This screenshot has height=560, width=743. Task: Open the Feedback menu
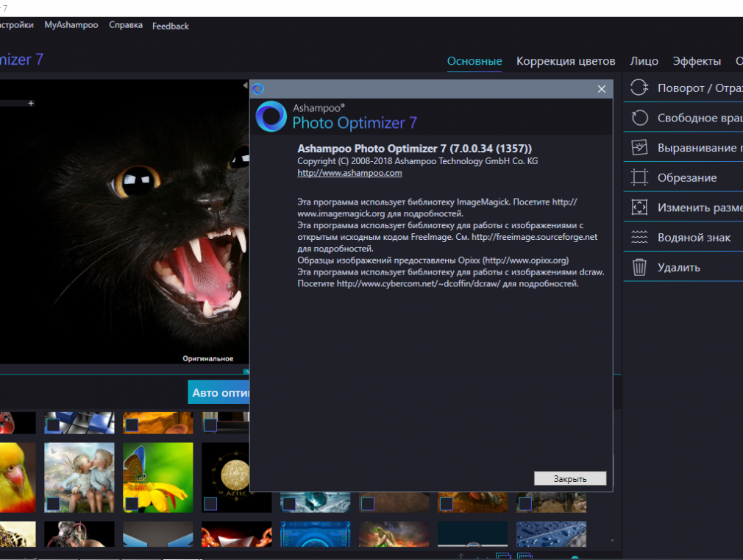pos(170,26)
